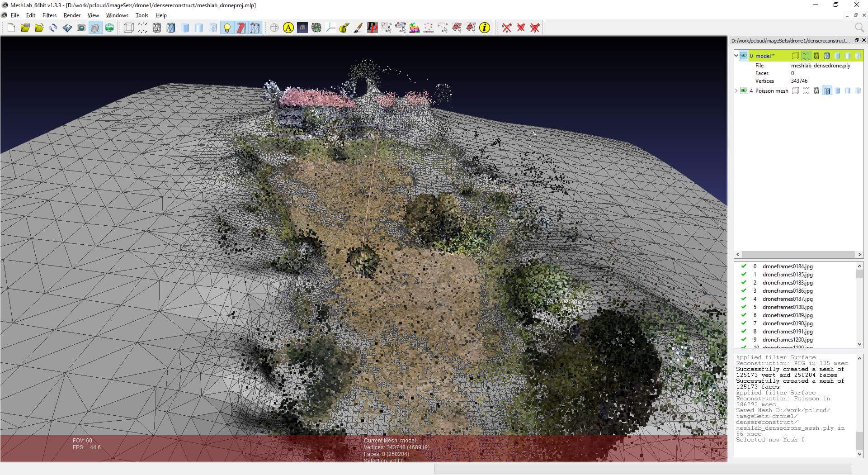Enable Bounding Box render mode in toolbar
This screenshot has width=868, height=475.
click(129, 28)
